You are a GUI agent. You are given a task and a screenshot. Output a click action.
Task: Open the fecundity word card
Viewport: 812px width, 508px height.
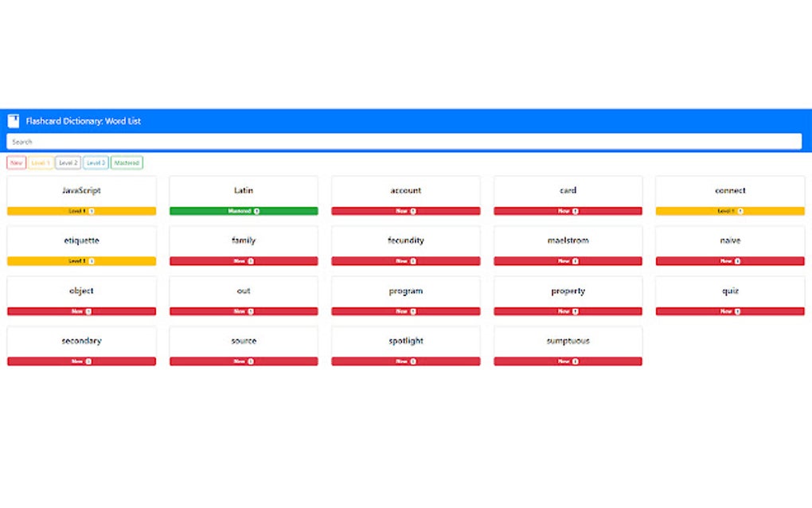[406, 245]
